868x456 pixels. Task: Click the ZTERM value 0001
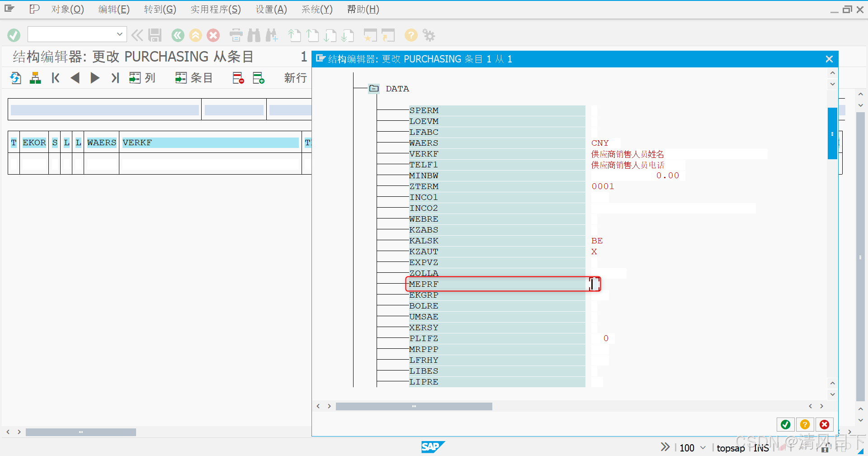pyautogui.click(x=603, y=186)
